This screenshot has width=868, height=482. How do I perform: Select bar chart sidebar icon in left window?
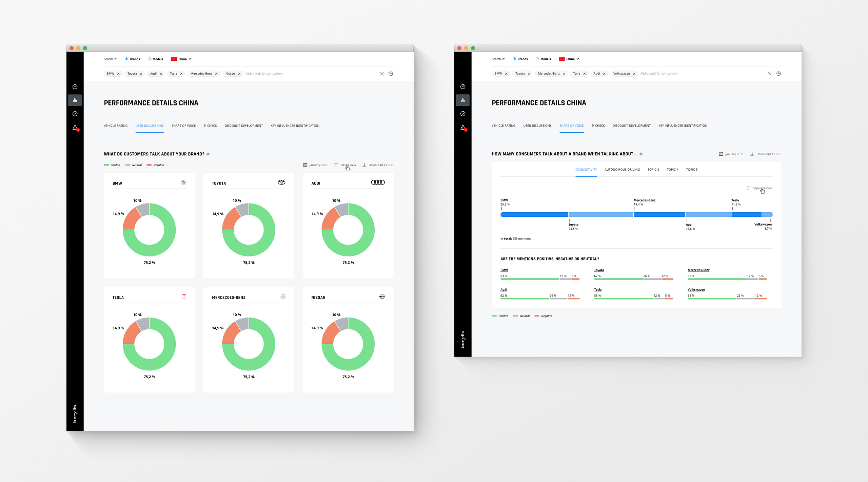click(75, 100)
